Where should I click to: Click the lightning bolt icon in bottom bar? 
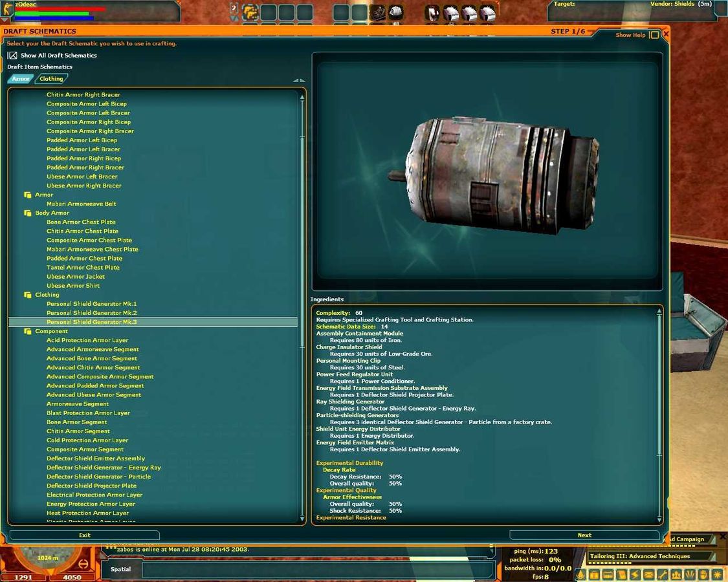pos(635,574)
